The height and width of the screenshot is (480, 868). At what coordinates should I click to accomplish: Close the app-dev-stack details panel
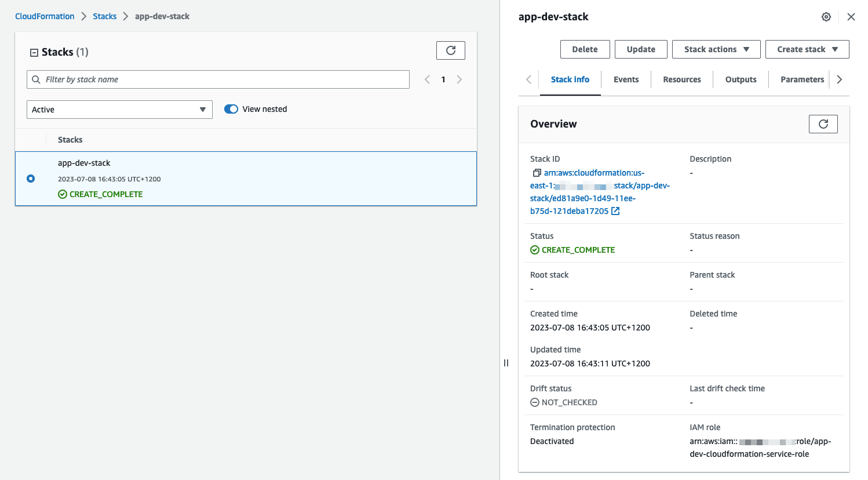point(851,17)
